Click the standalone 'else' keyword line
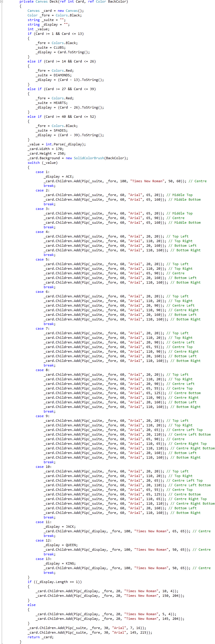The image size is (215, 644). click(x=32, y=605)
